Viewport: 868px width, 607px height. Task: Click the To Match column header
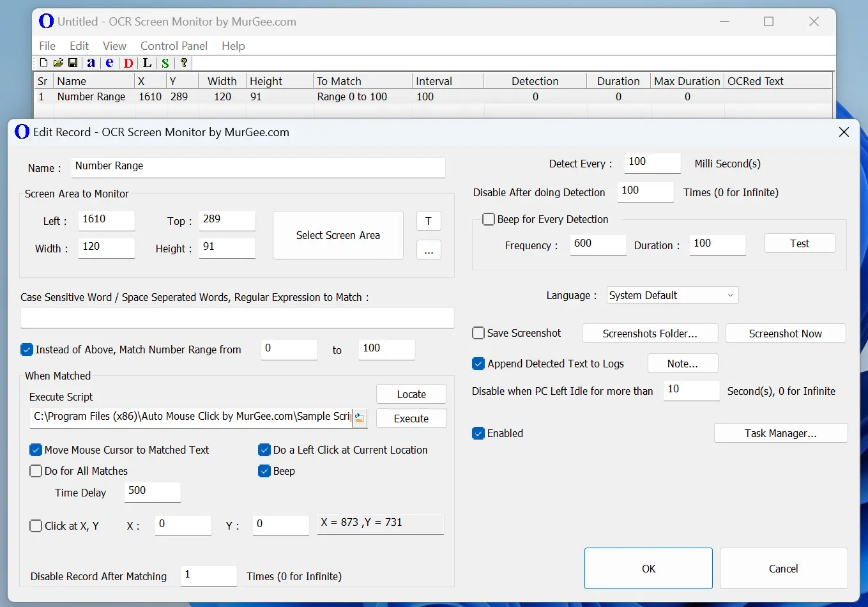click(x=363, y=81)
